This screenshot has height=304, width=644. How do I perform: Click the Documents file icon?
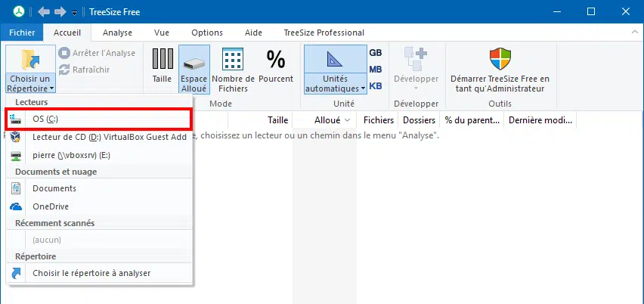point(16,188)
